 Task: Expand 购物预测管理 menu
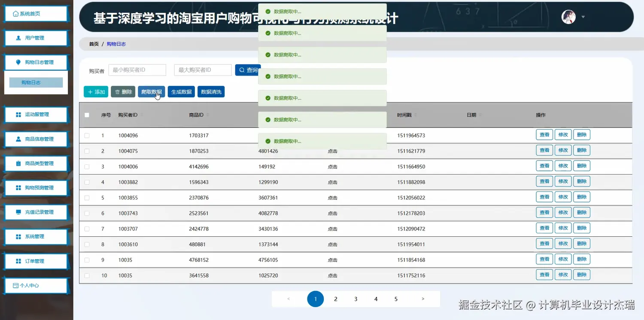(x=36, y=188)
